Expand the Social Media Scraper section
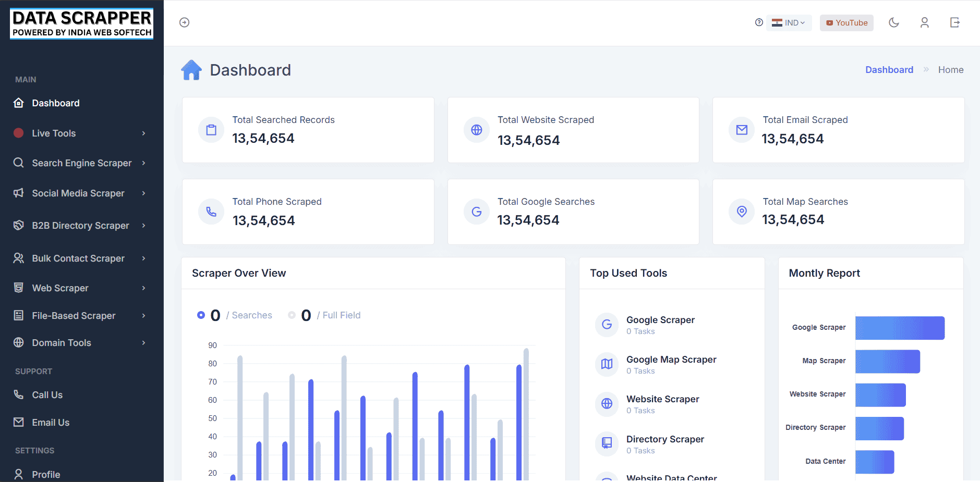The image size is (980, 482). [x=78, y=193]
